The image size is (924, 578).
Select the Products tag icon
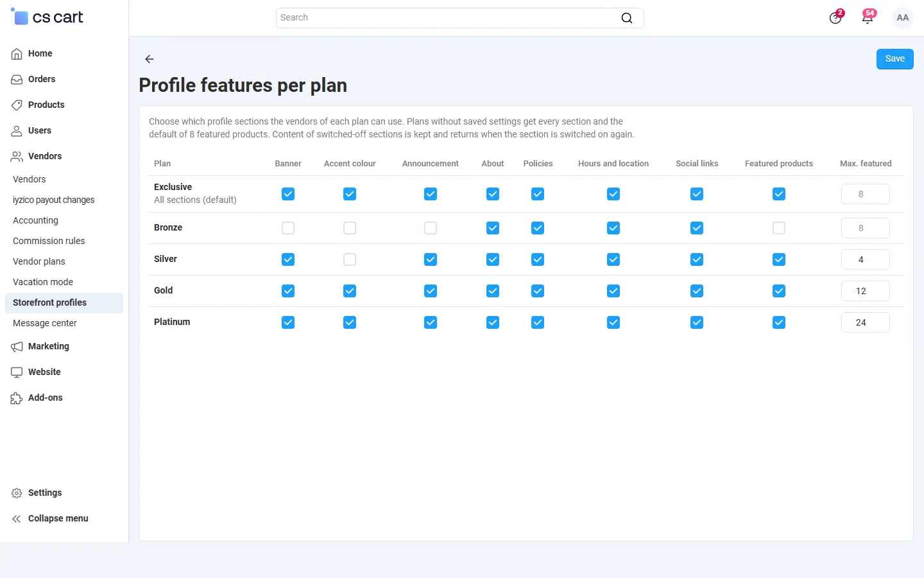tap(17, 105)
